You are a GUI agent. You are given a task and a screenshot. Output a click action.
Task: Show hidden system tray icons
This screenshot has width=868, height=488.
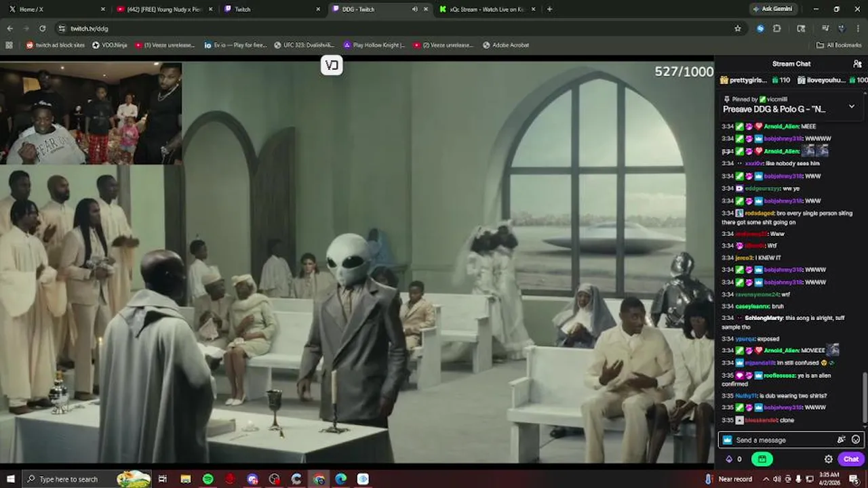(766, 479)
